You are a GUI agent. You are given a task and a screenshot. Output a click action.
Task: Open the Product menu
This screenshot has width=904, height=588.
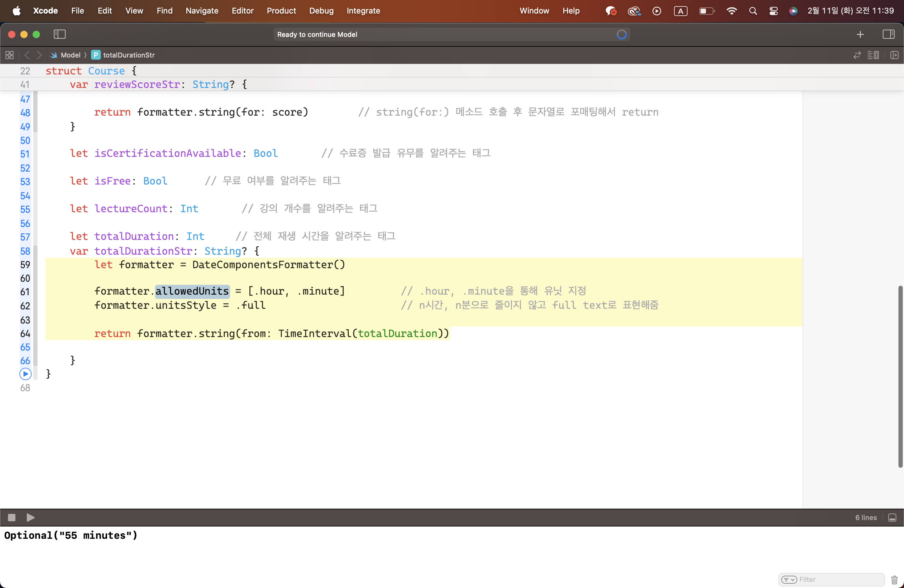(x=281, y=11)
